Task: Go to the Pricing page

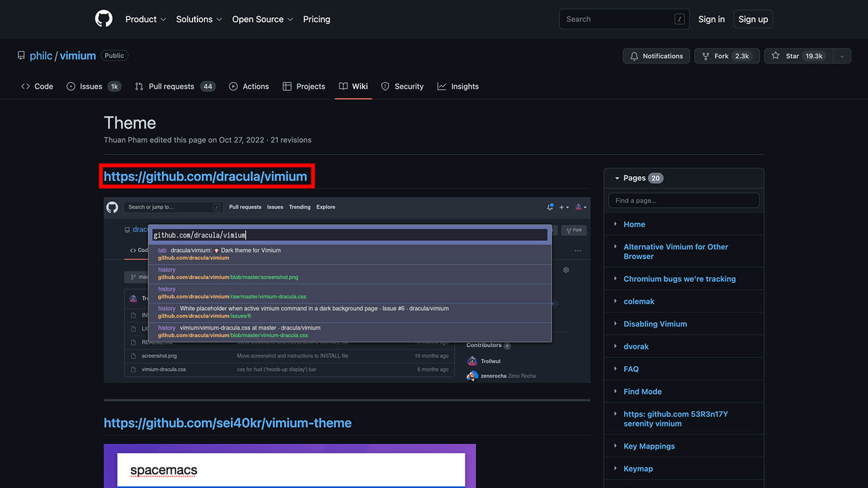Action: click(x=316, y=19)
